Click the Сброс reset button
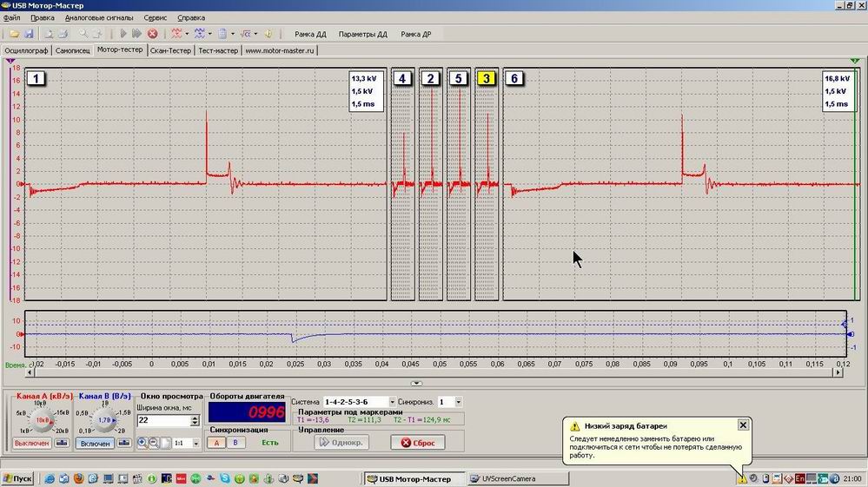Viewport: 868px width, 487px height. [418, 442]
